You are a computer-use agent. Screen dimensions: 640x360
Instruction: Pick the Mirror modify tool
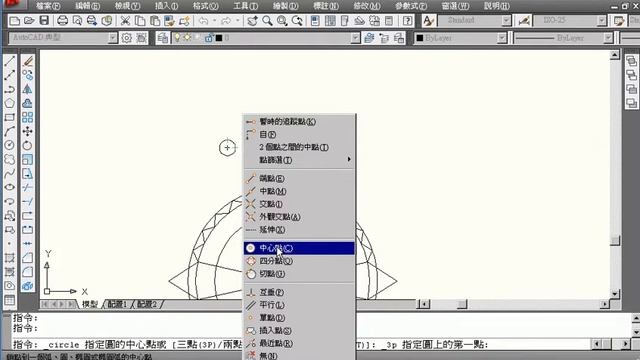[27, 89]
